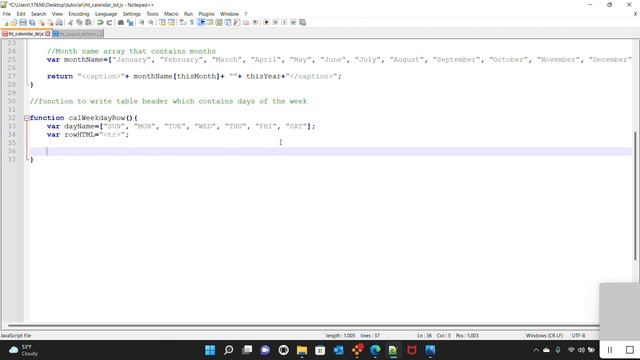640x360 pixels.
Task: Click the Paste toolbar icon
Action: click(89, 22)
